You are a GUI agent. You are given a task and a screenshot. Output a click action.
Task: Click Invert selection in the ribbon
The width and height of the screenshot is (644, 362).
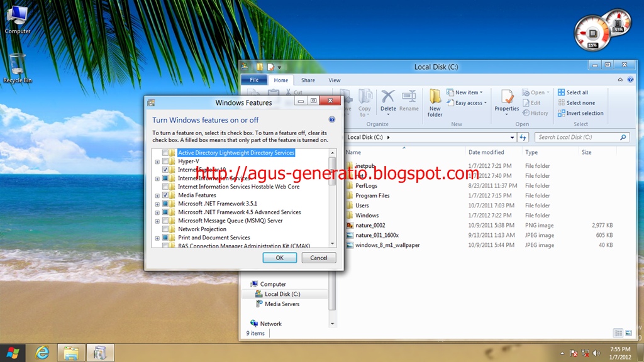580,113
